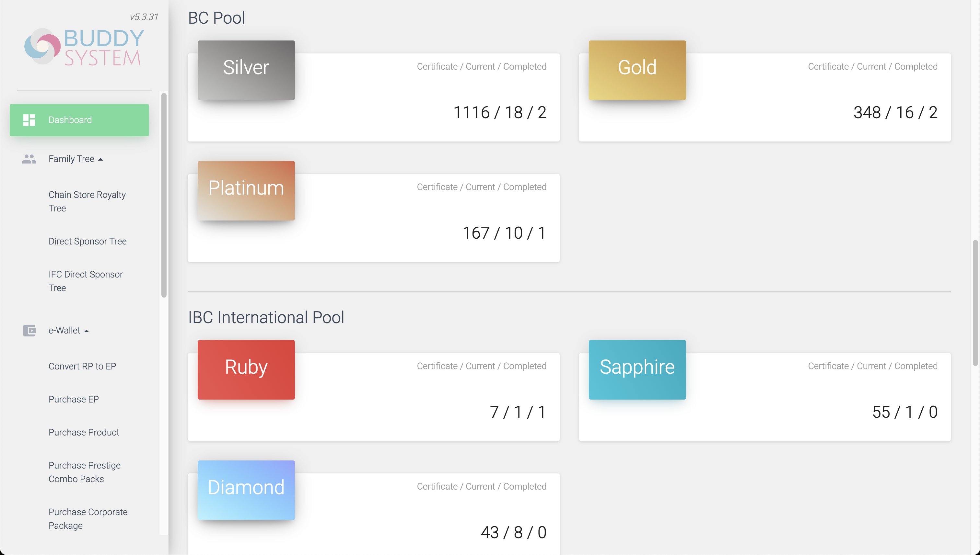
Task: Go to Direct Sponsor Tree
Action: 87,241
